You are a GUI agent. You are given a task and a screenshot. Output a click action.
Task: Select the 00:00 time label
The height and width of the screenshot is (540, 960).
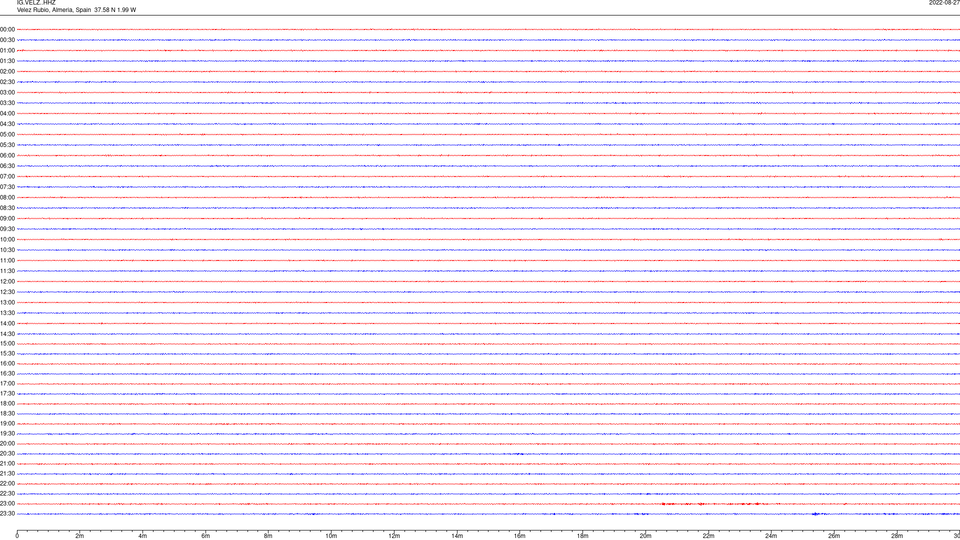pyautogui.click(x=7, y=29)
